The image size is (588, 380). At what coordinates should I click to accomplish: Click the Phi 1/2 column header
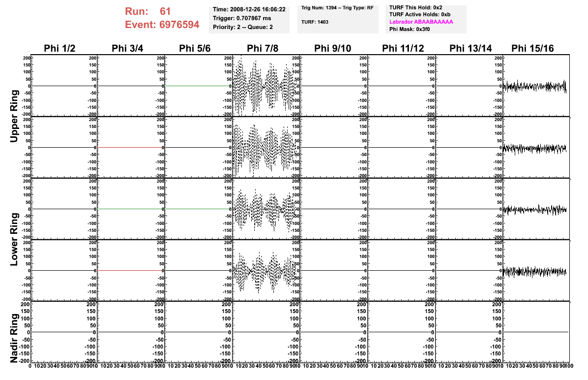(59, 48)
